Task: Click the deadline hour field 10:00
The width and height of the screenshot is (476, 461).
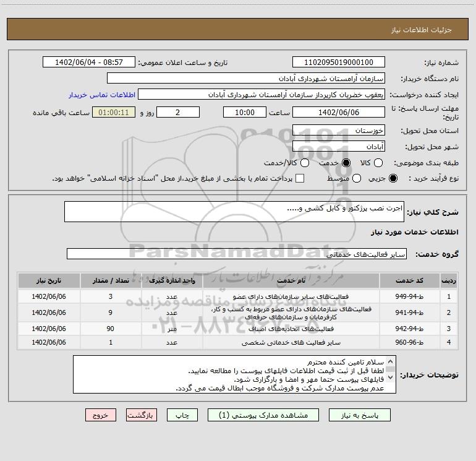Action: point(245,112)
